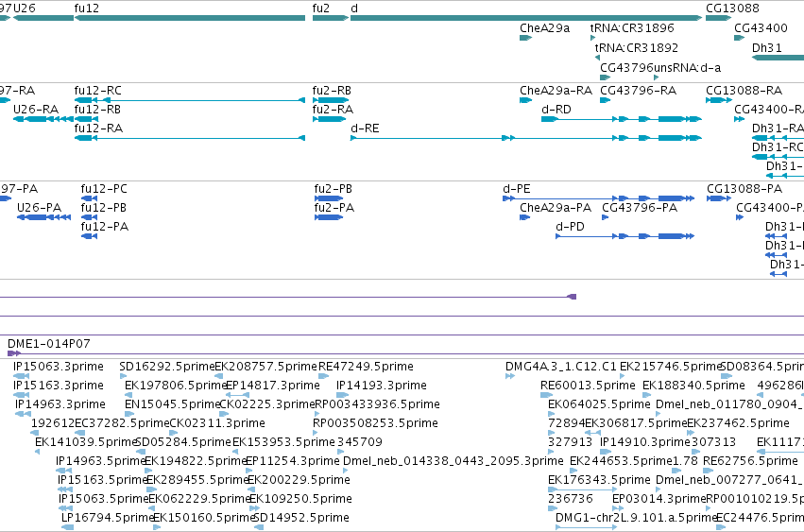
Task: Select the U26-RA transcript glyph
Action: (x=43, y=119)
